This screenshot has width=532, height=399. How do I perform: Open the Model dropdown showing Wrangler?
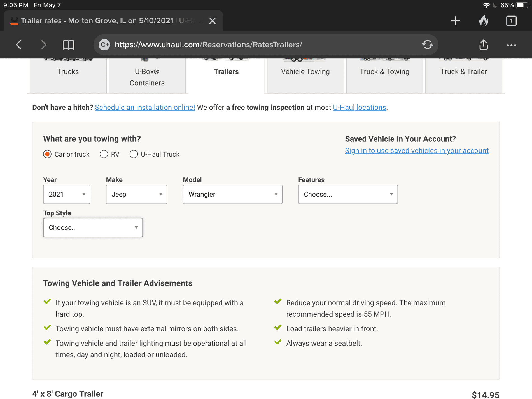(233, 194)
